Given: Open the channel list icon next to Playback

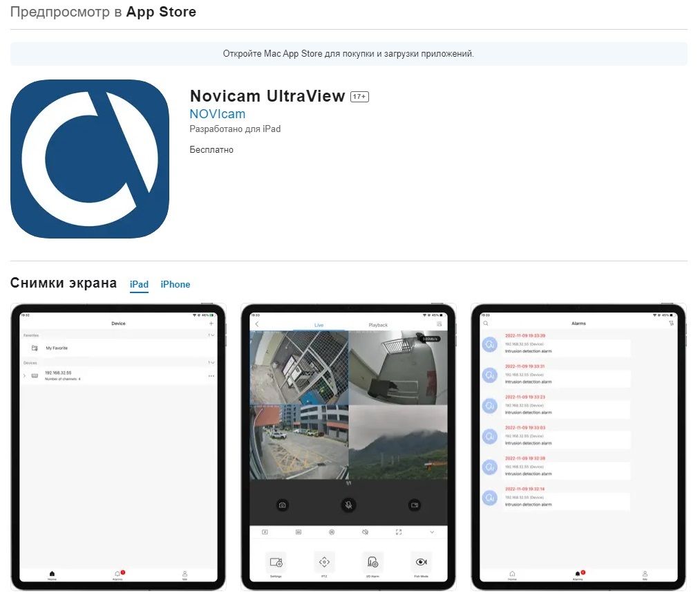Looking at the screenshot, I should (x=439, y=324).
